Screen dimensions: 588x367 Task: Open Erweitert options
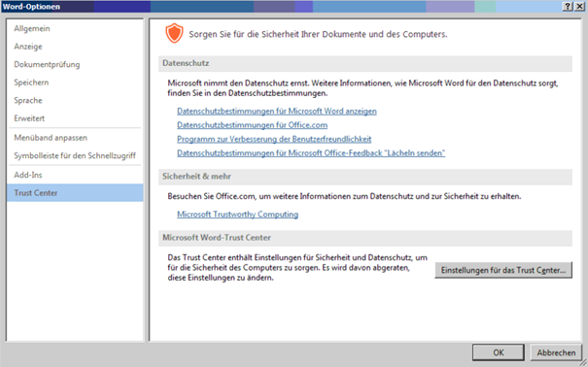click(x=75, y=118)
